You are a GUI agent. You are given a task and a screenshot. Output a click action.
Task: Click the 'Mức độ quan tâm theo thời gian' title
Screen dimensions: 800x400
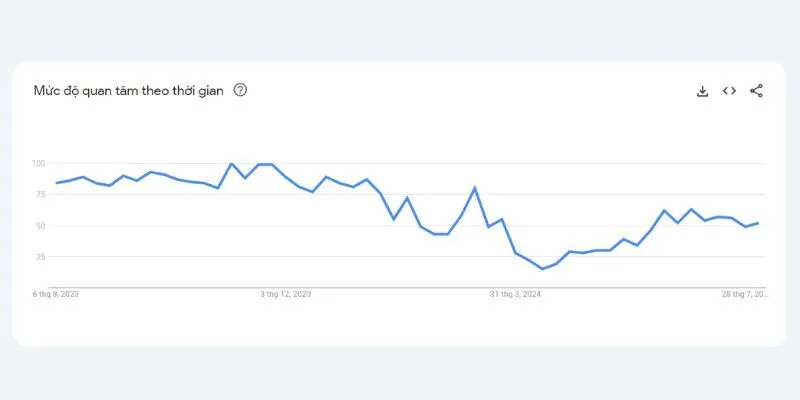129,91
